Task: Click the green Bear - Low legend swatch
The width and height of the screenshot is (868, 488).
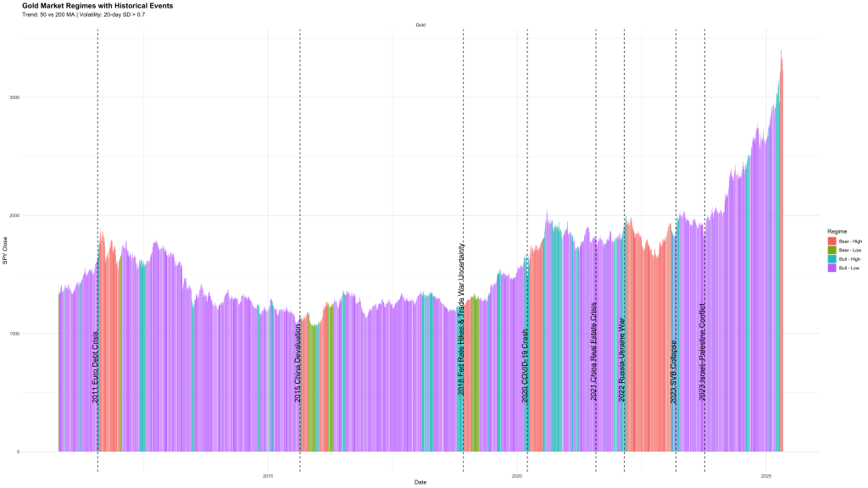Action: coord(832,250)
